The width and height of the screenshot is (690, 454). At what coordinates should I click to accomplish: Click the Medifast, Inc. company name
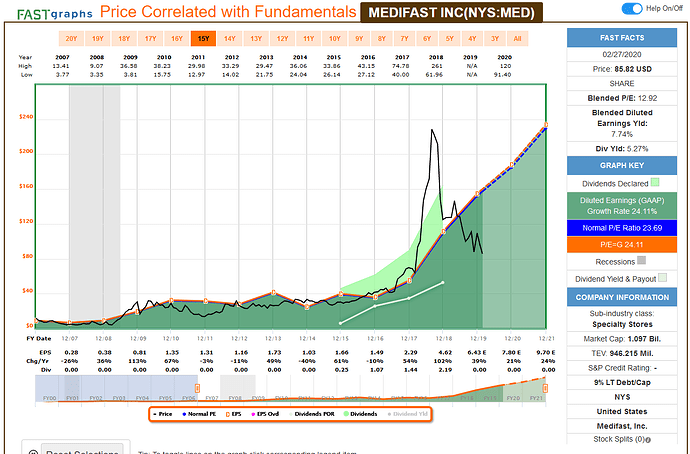coord(622,426)
